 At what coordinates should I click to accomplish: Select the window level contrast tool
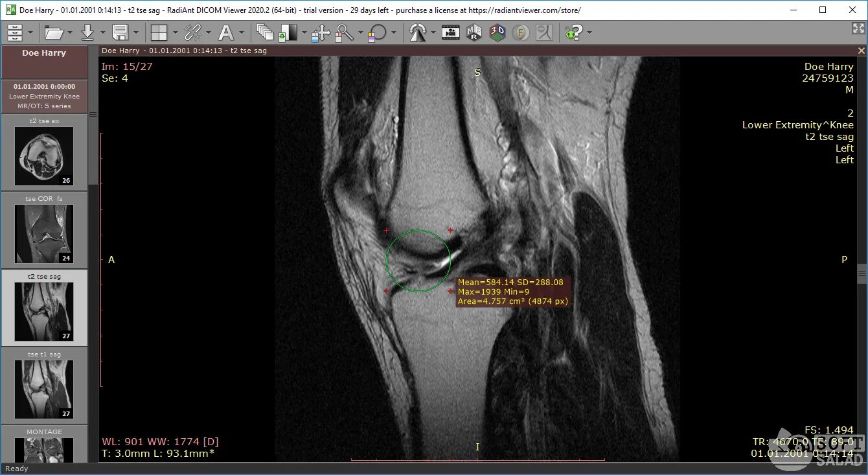[x=288, y=33]
